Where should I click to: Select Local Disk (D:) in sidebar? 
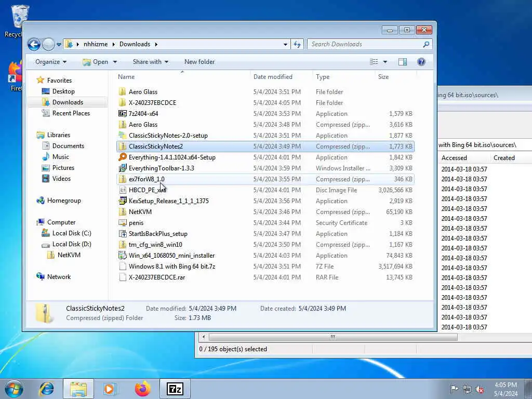tap(72, 244)
